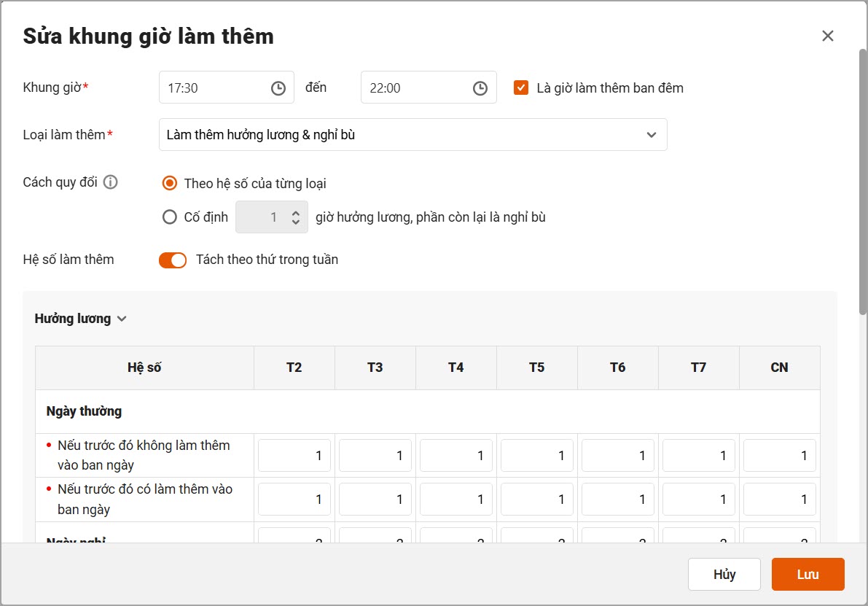This screenshot has width=868, height=606.
Task: Click the 22:00 end time field
Action: (429, 88)
